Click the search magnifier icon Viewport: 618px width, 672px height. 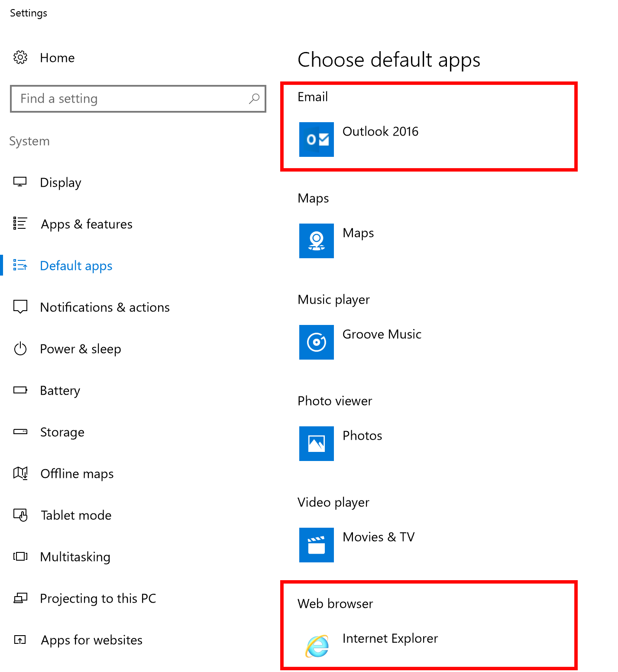pos(254,99)
